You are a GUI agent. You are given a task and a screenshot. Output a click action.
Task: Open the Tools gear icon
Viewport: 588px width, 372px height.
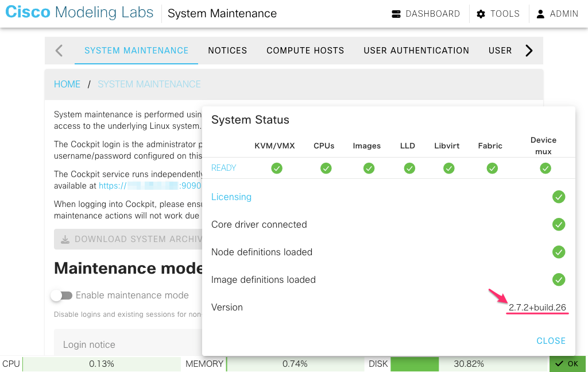(x=481, y=14)
